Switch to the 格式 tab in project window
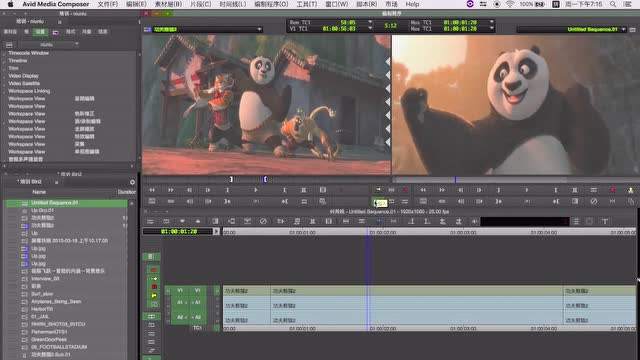 [71, 32]
